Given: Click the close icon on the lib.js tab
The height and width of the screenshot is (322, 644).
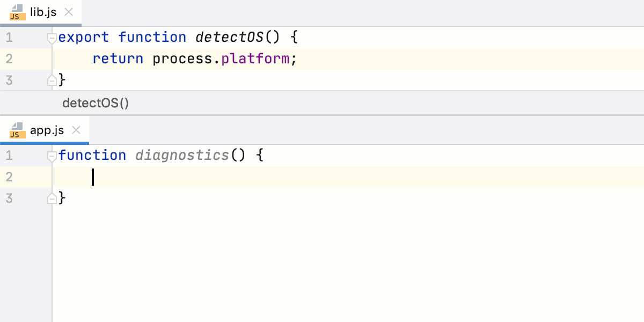Looking at the screenshot, I should (x=68, y=11).
